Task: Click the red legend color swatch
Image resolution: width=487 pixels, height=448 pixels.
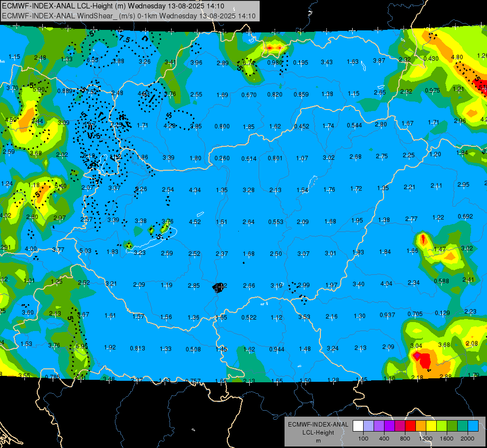Action: (x=410, y=426)
